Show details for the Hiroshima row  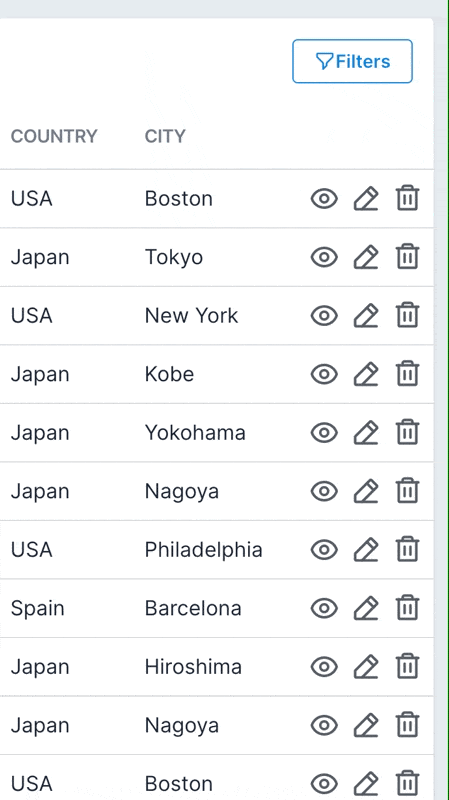325,667
